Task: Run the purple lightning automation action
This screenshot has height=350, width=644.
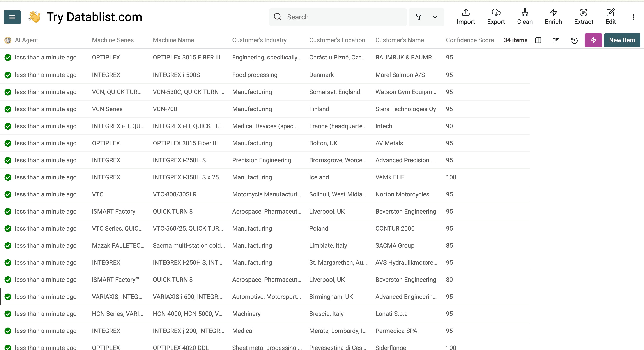Action: pyautogui.click(x=593, y=40)
